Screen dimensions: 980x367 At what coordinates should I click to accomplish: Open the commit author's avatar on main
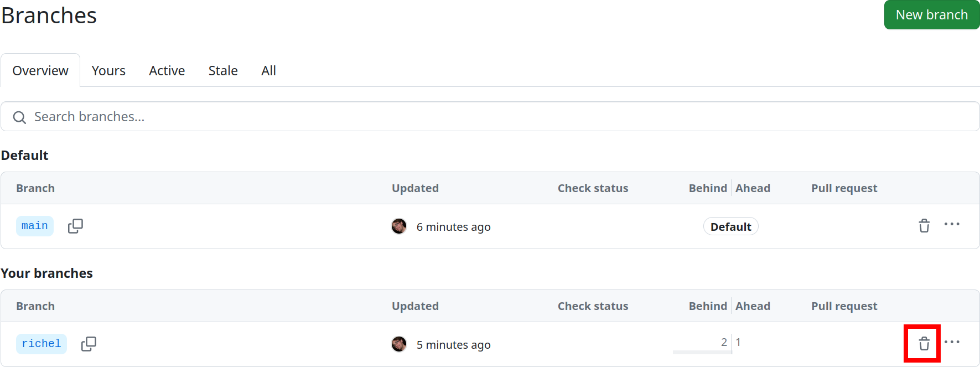tap(398, 226)
